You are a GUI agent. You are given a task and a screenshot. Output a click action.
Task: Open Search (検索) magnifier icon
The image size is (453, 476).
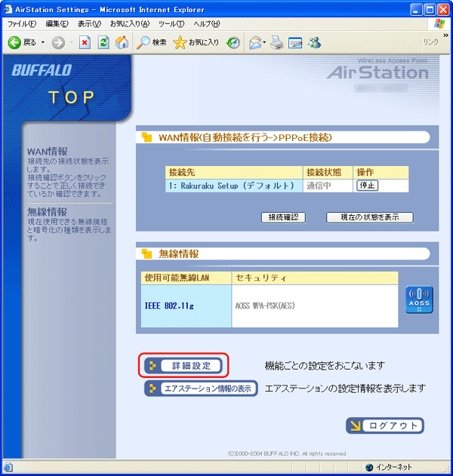point(143,42)
